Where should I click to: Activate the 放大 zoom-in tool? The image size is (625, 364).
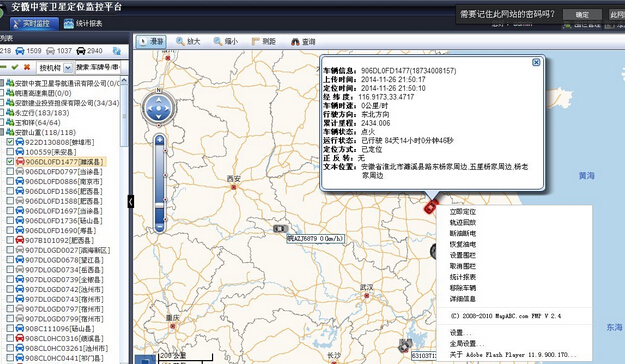(x=188, y=41)
